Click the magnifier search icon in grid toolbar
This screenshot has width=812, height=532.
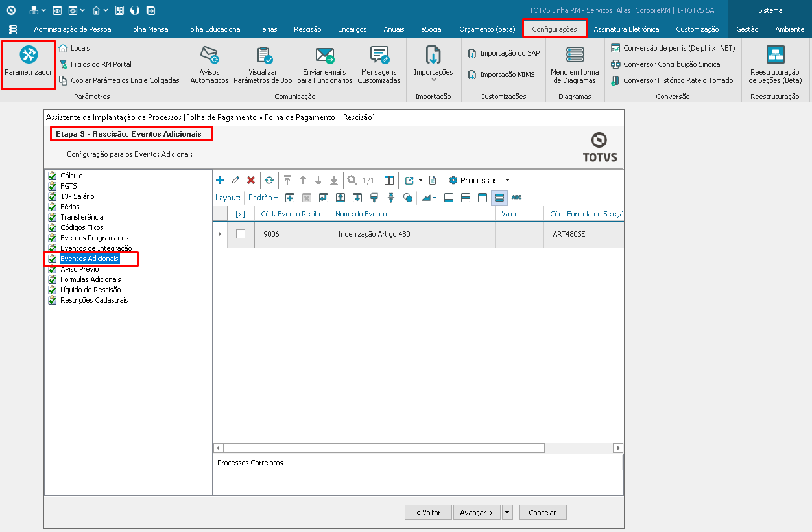click(x=352, y=180)
